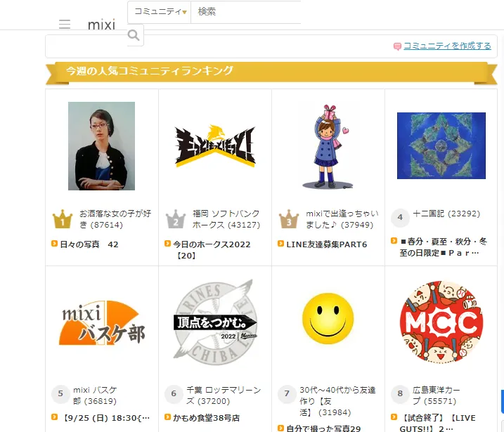Screen dimensions: 504x432
Task: Click the mixi logo
Action: 101,25
